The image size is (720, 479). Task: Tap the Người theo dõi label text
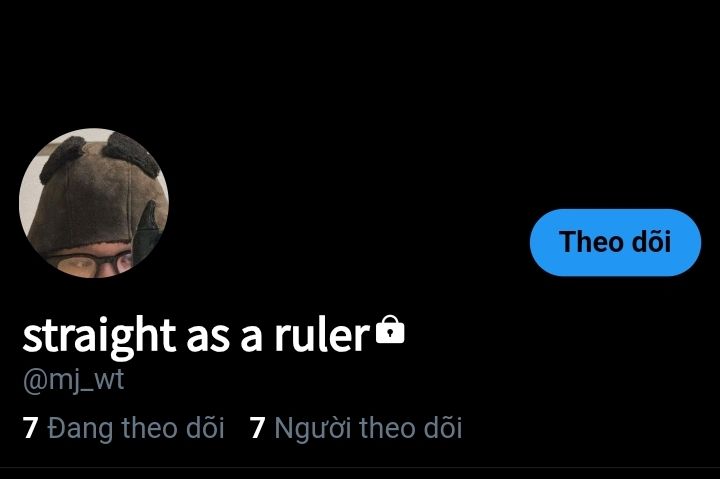tap(368, 428)
